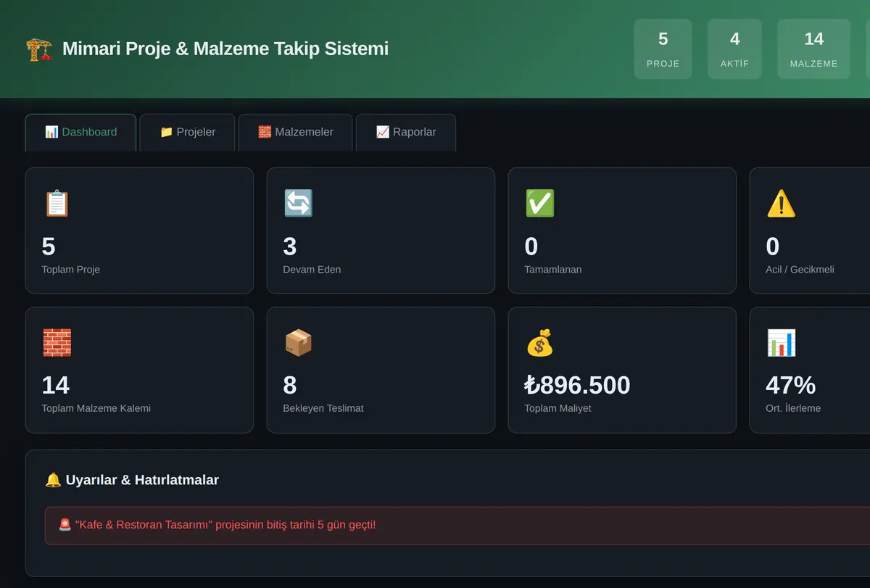
Task: Click the bell icon beside Uyarılar & Hatırlatmalar
Action: (53, 480)
